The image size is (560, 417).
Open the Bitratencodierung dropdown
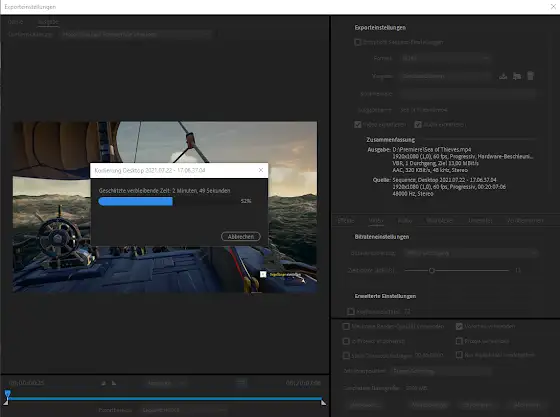[x=471, y=253]
